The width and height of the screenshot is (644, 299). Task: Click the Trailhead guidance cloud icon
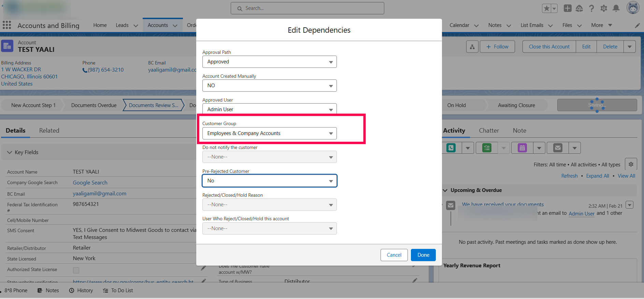click(579, 8)
